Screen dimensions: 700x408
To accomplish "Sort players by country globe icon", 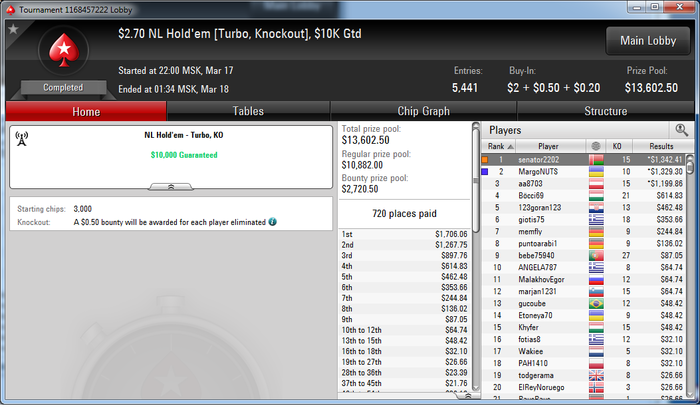I will pyautogui.click(x=596, y=146).
